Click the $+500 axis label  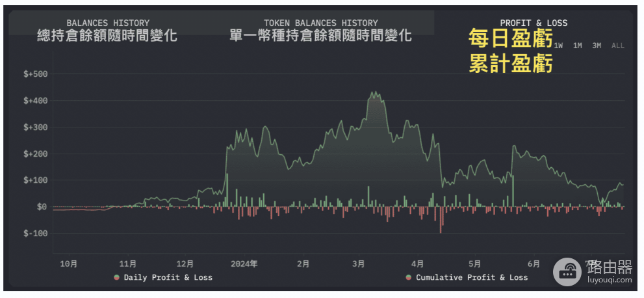tap(36, 74)
